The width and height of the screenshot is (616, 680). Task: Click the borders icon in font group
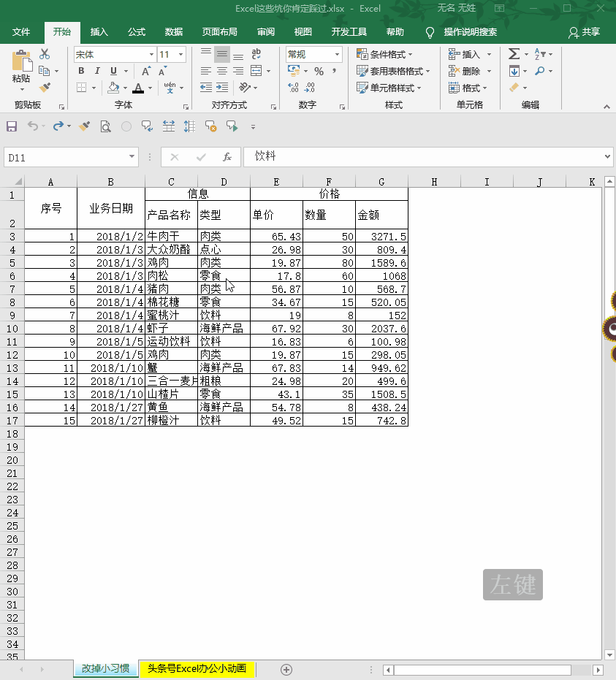[82, 88]
